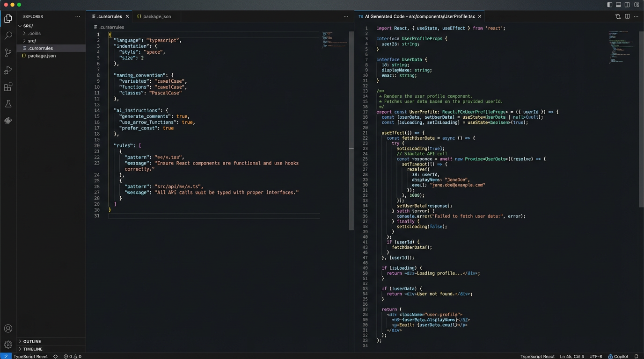Open the Source Control panel icon
This screenshot has height=359, width=644.
pos(8,53)
